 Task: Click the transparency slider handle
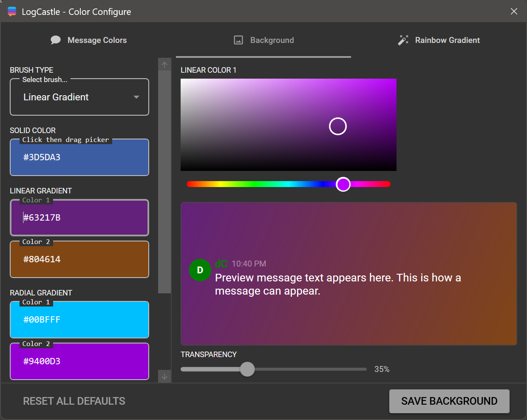pos(247,369)
